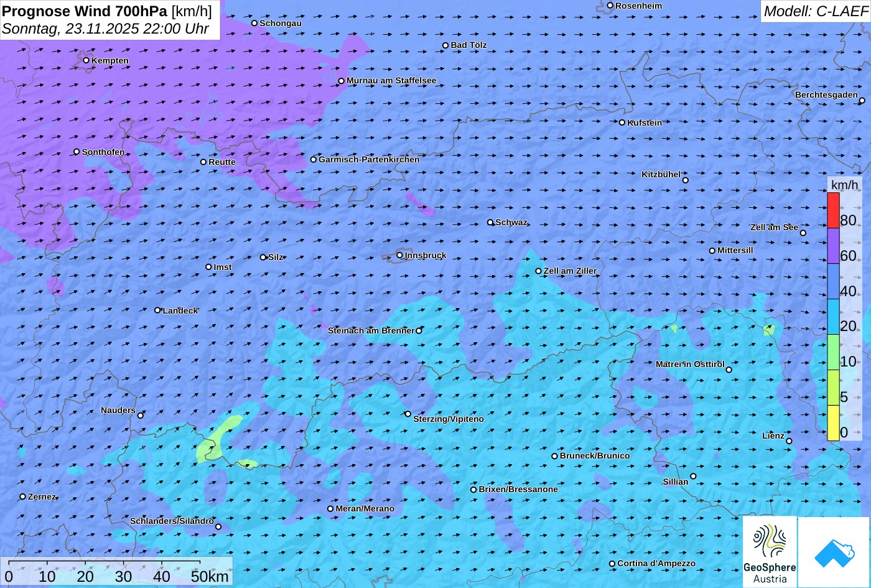Click the 'Brixen/Bressanone' label
Screen dimensions: 871x588
(x=518, y=489)
